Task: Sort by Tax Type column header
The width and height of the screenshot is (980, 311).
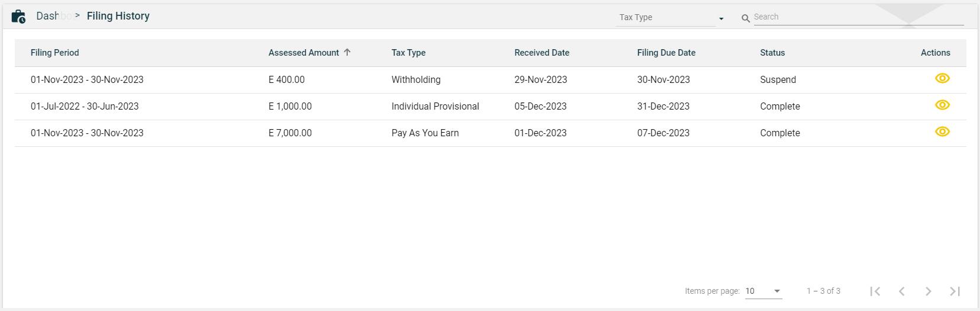Action: coord(408,53)
